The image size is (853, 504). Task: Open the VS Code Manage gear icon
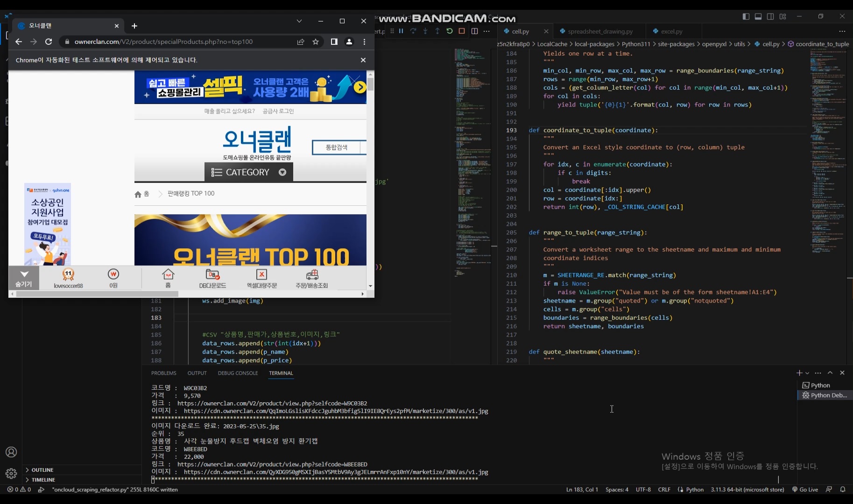point(11,474)
